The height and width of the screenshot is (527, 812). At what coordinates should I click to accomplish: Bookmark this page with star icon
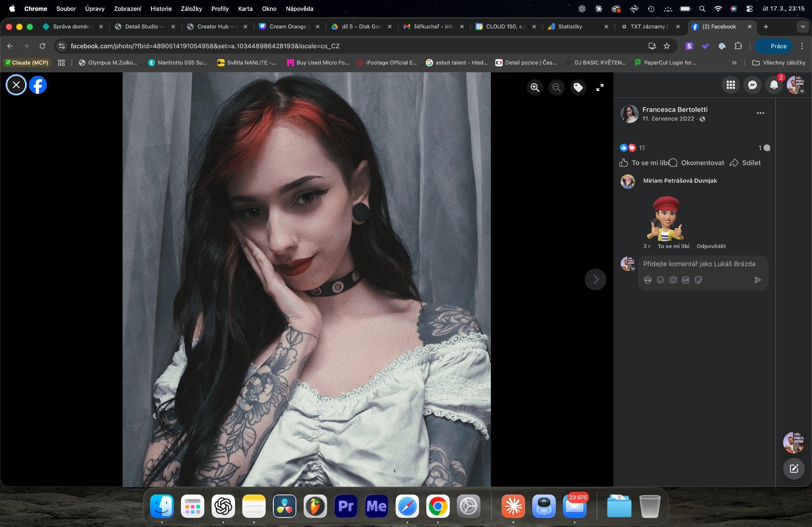[667, 46]
